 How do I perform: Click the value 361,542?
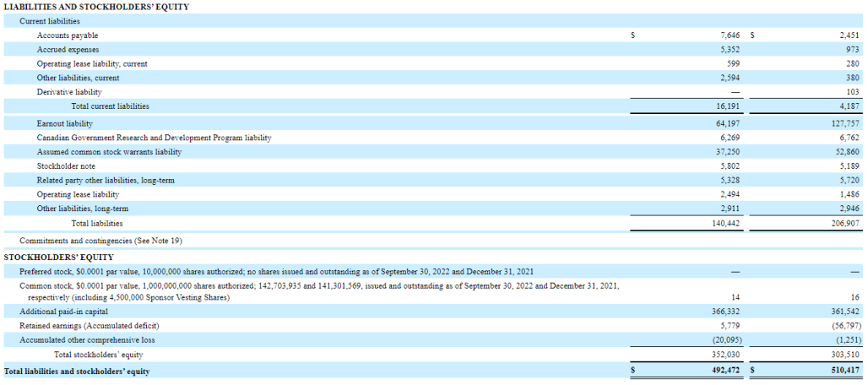(x=845, y=312)
